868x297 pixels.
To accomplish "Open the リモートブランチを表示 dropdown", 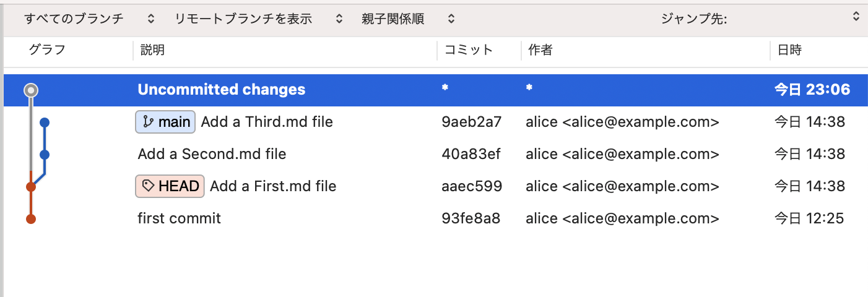I will (259, 19).
